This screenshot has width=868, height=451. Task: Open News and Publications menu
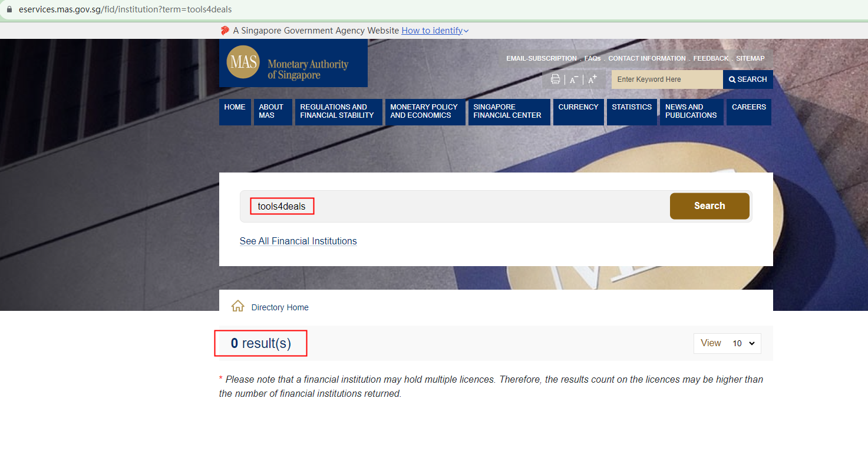click(x=692, y=112)
